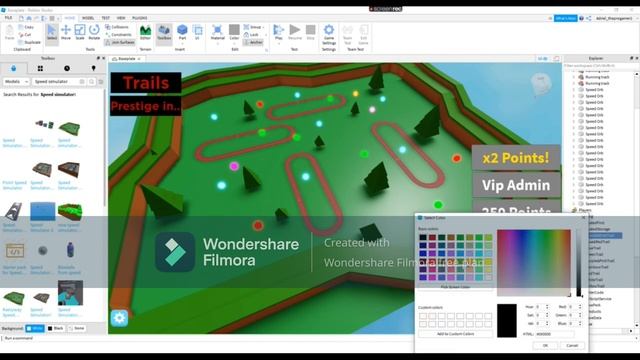Pick the black basic color swatch
The image size is (640, 360).
pos(423,238)
